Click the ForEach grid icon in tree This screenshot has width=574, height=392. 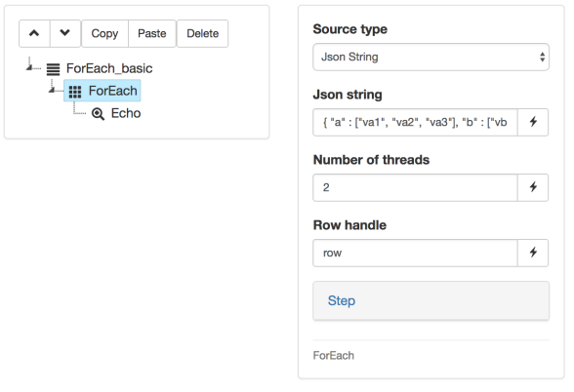[75, 92]
